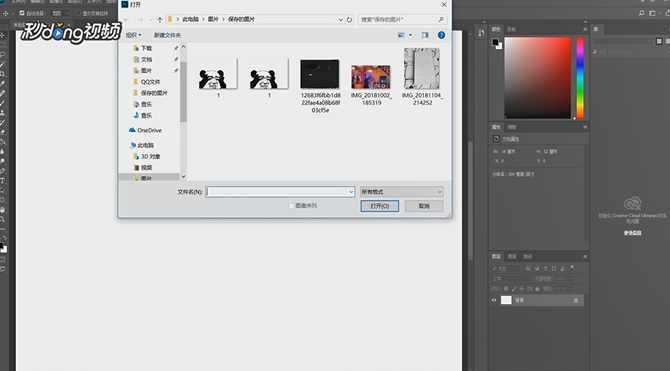The height and width of the screenshot is (371, 670).
Task: Select the Zoom tool in Photoshop toolbar
Action: (x=3, y=219)
